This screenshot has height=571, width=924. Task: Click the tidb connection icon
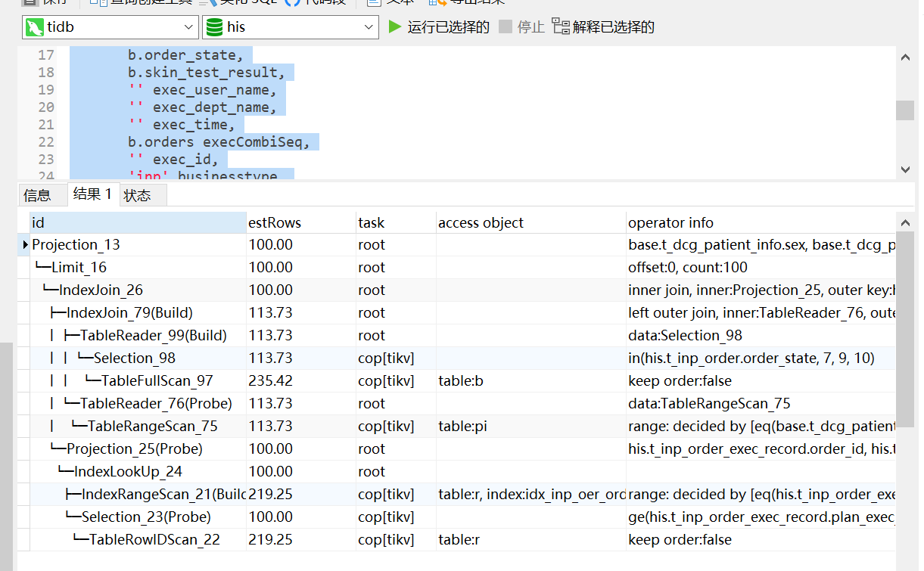tap(34, 28)
